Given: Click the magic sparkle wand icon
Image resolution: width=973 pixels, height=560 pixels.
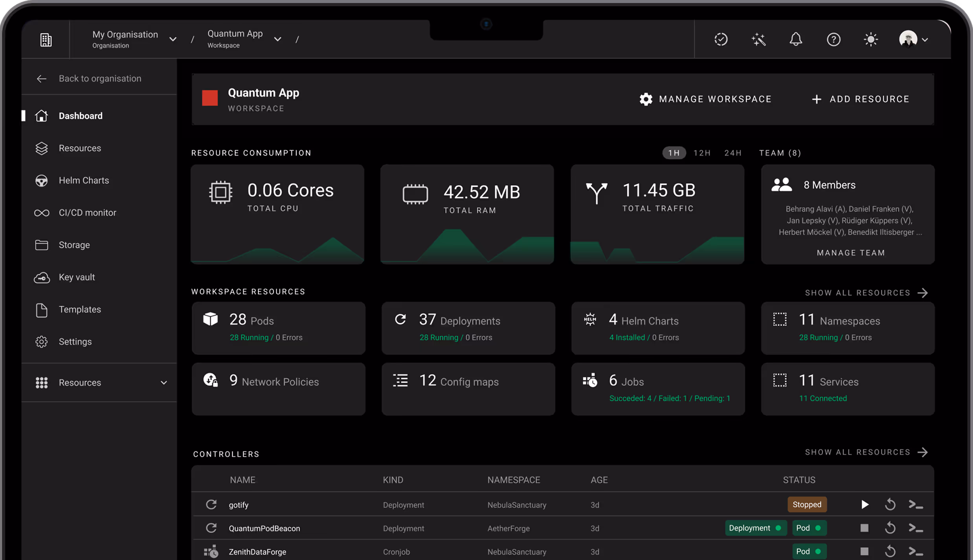Looking at the screenshot, I should (758, 39).
